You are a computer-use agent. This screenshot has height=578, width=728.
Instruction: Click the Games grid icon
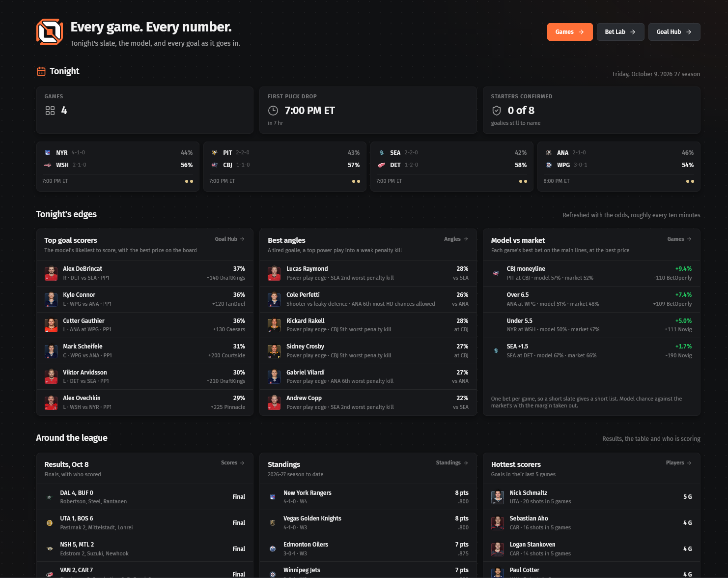pyautogui.click(x=50, y=111)
